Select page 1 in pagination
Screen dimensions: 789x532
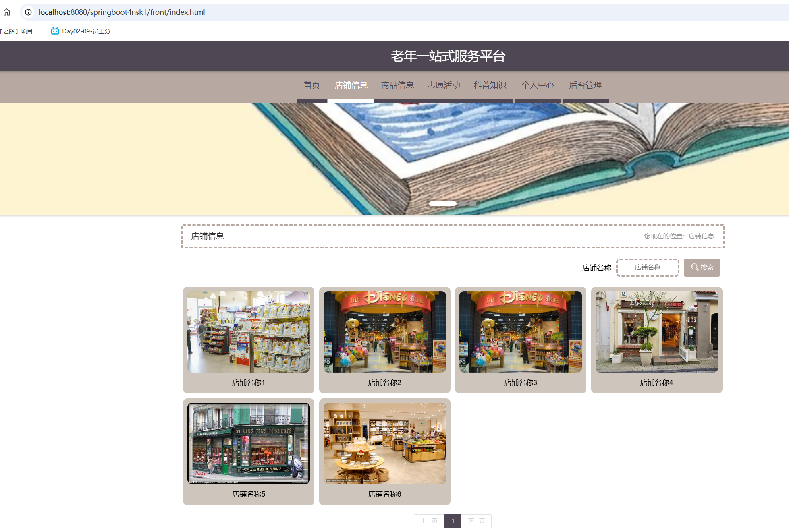(453, 521)
